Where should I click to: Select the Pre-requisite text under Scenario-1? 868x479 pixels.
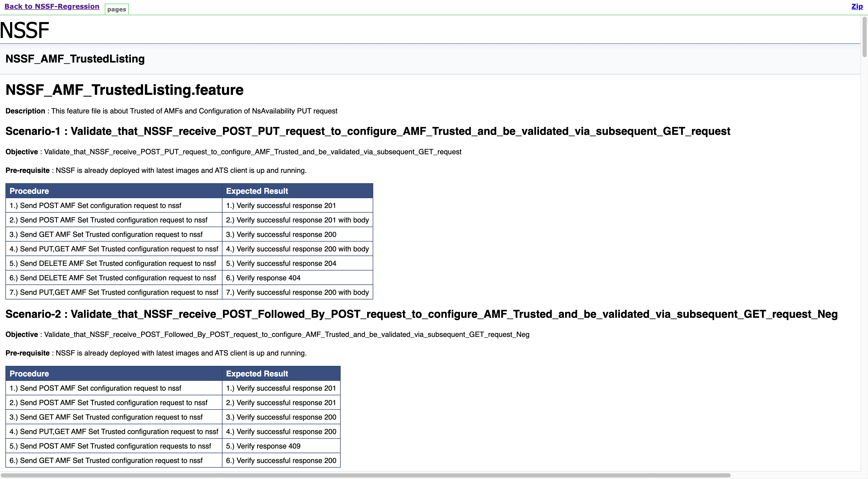(156, 170)
